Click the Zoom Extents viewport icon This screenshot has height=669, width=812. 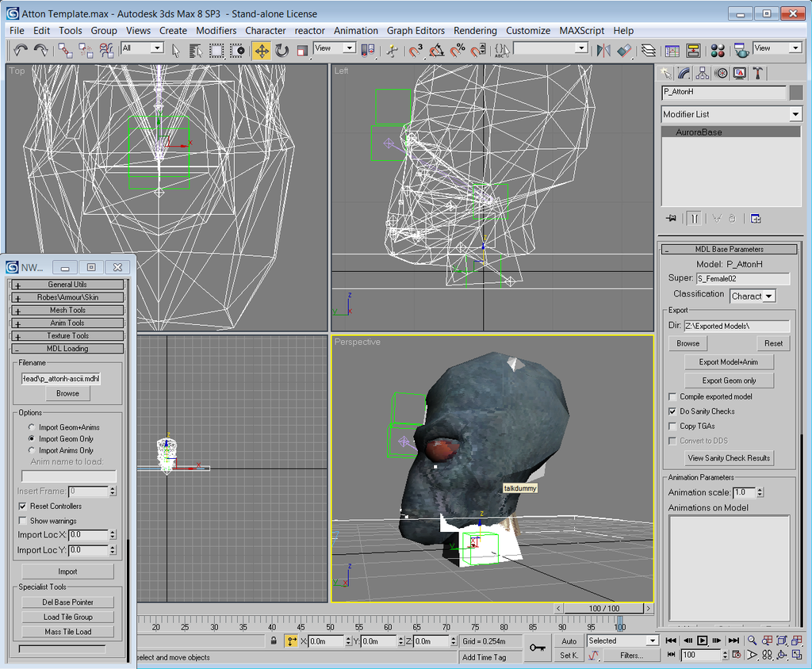[782, 640]
